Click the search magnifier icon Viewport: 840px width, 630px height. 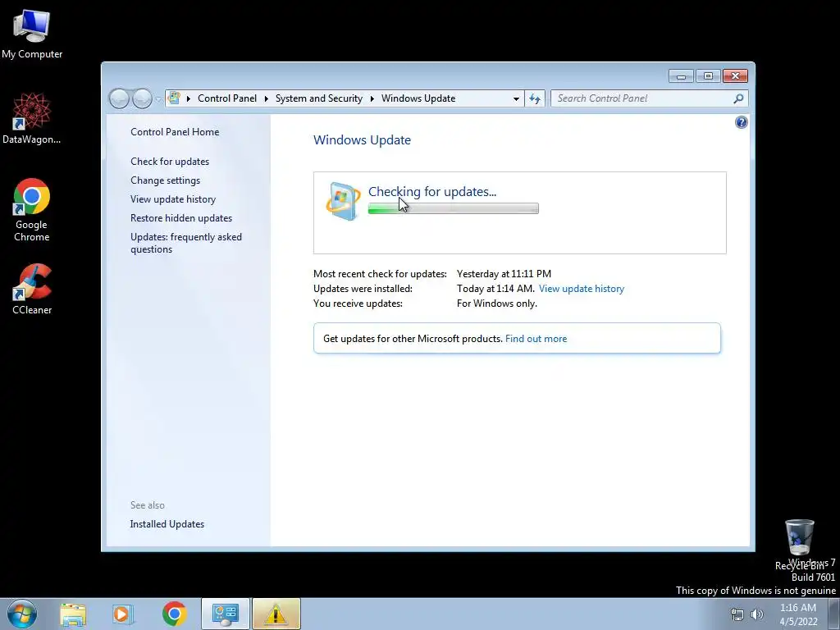738,98
